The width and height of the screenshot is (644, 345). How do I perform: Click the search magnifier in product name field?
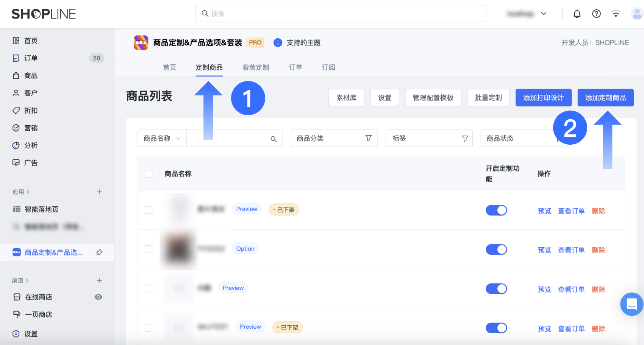point(274,139)
